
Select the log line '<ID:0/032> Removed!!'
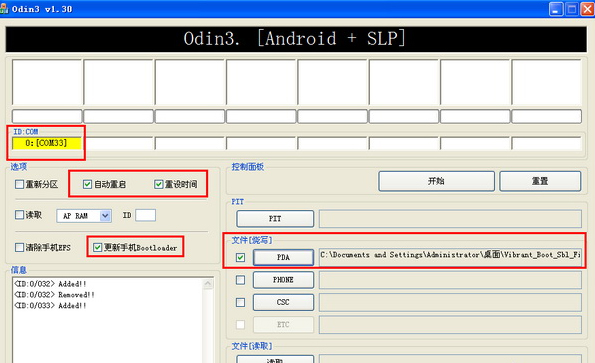54,295
